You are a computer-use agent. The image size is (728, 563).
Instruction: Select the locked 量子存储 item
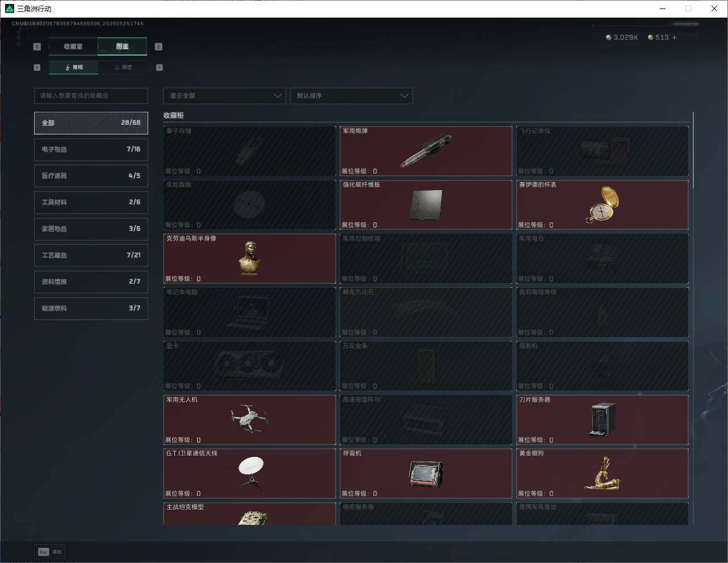[250, 151]
